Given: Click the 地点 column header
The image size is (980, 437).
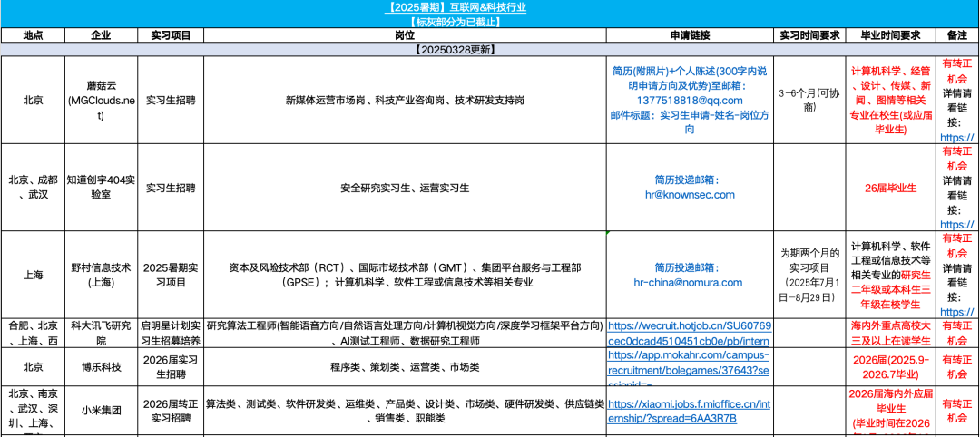Looking at the screenshot, I should tap(33, 35).
